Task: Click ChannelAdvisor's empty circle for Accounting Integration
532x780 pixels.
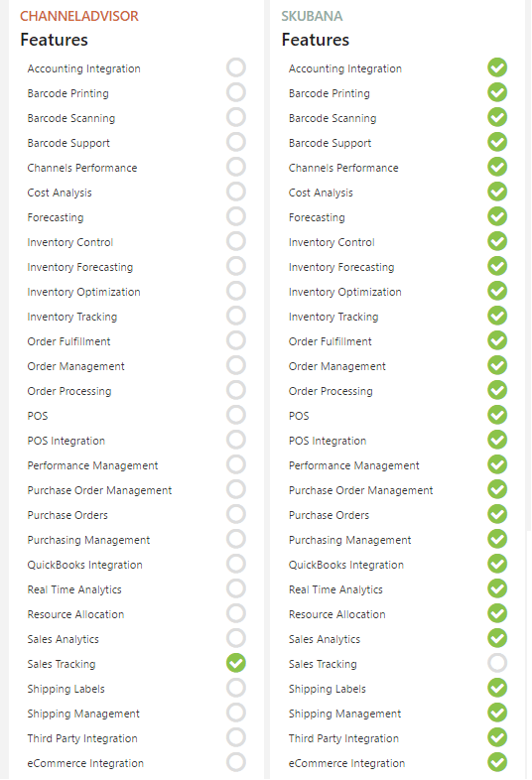Action: tap(236, 67)
